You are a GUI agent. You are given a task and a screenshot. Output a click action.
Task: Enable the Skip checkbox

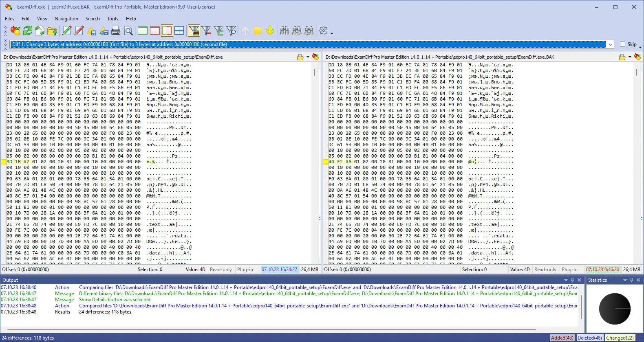tap(622, 44)
